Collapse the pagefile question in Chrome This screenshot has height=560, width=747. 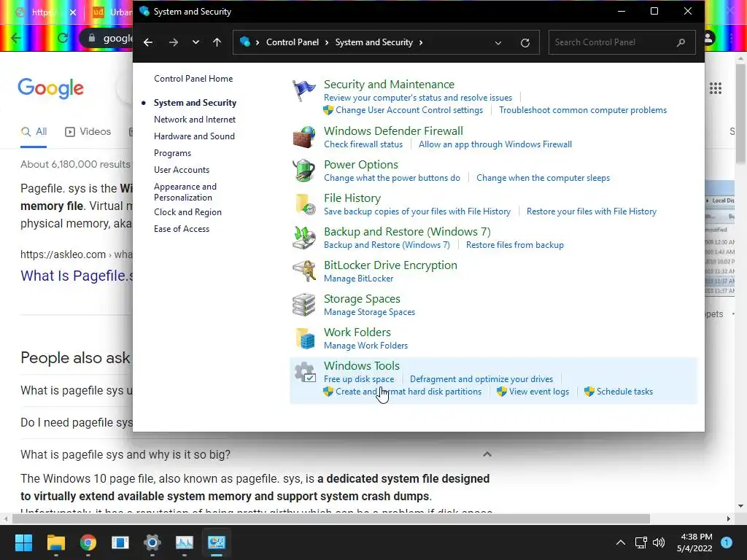point(487,454)
